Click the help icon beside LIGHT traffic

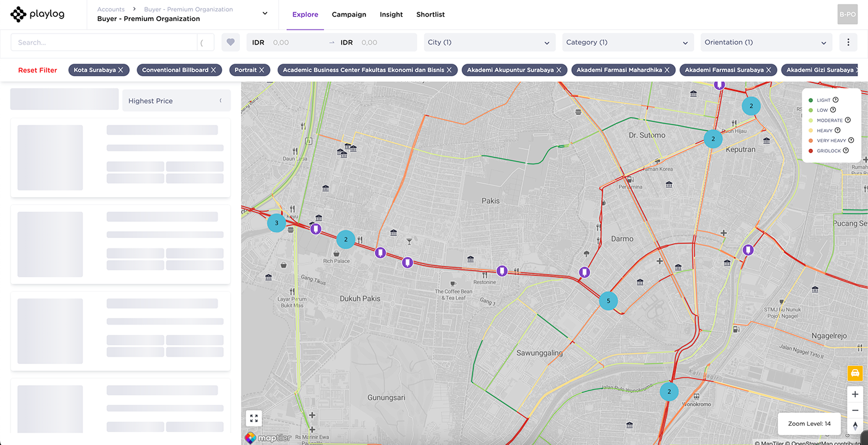835,100
